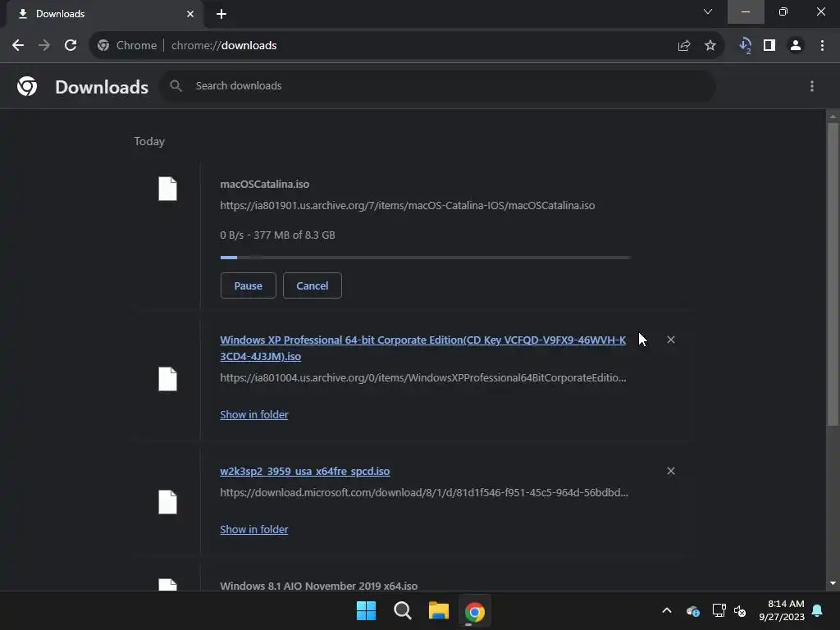Click the macOSCatalina archive.org source URL
Screen dimensions: 840x630
pyautogui.click(x=407, y=206)
